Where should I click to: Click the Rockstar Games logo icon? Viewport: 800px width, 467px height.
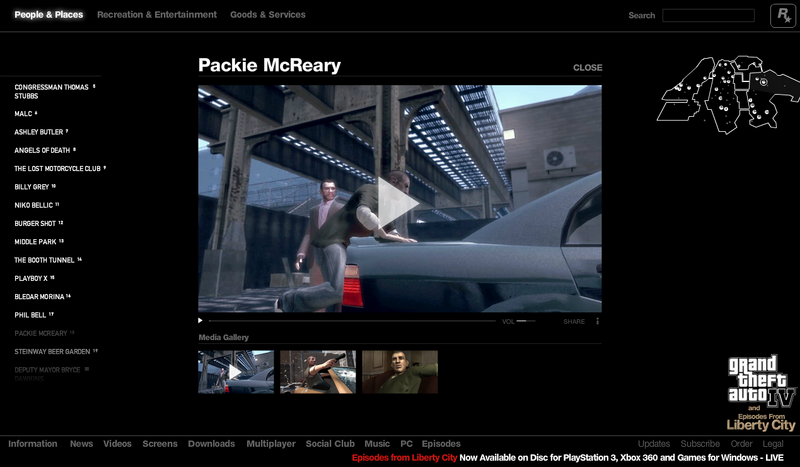(x=783, y=15)
